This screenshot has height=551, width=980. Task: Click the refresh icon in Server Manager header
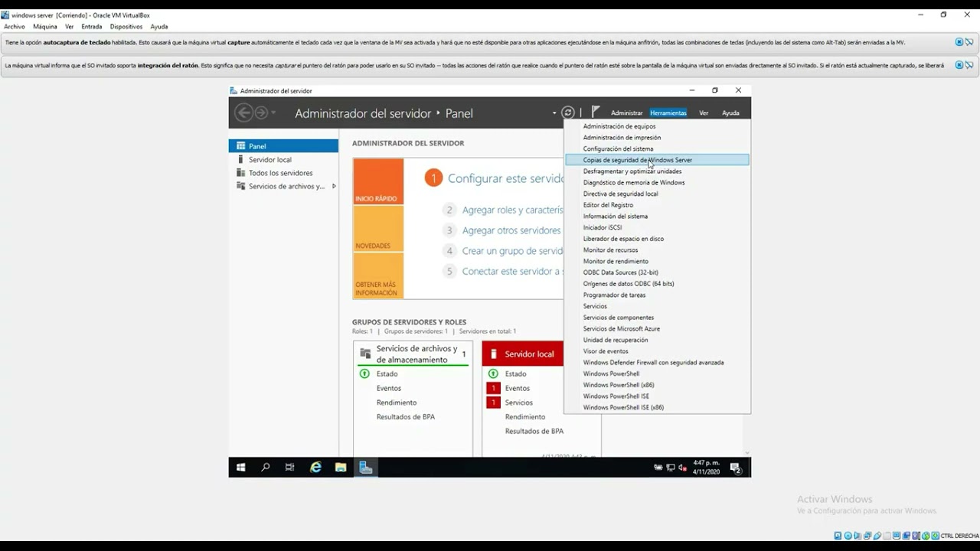click(568, 112)
